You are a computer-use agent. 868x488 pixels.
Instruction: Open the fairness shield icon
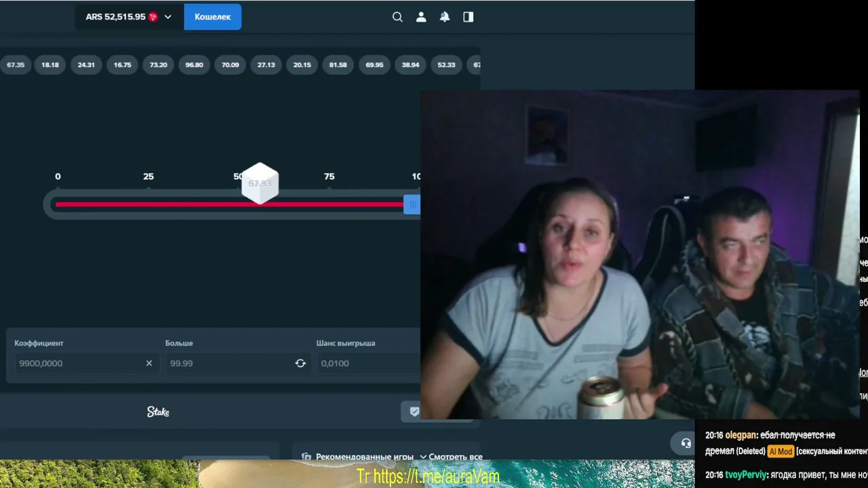[414, 411]
